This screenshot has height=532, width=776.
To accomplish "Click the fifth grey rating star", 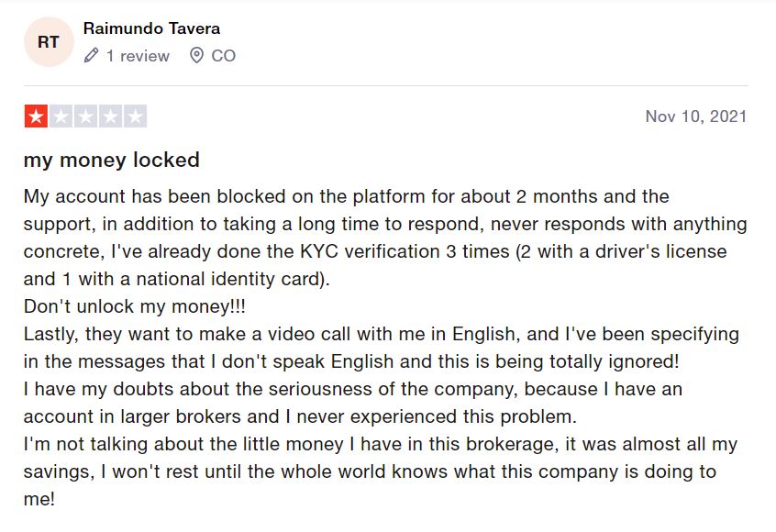I will (x=135, y=116).
